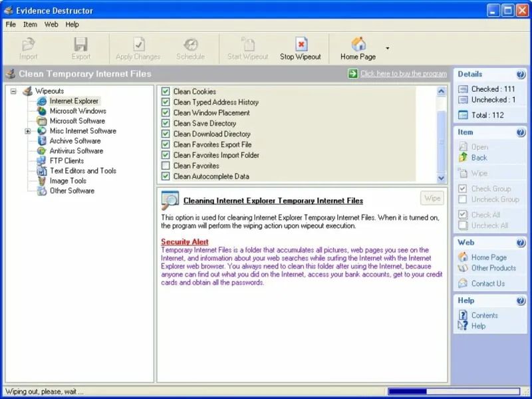Click the Security Alert heading text
The height and width of the screenshot is (399, 532).
pyautogui.click(x=185, y=241)
